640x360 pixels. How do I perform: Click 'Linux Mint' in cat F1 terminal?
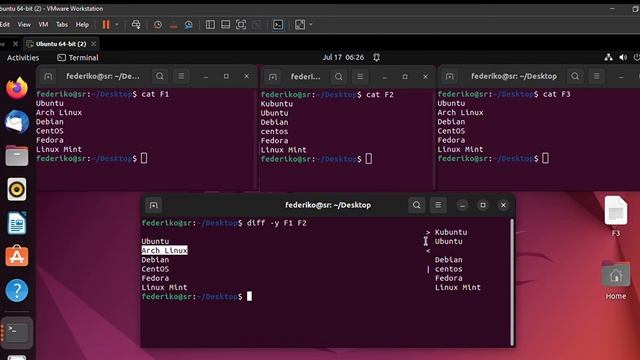click(x=59, y=149)
